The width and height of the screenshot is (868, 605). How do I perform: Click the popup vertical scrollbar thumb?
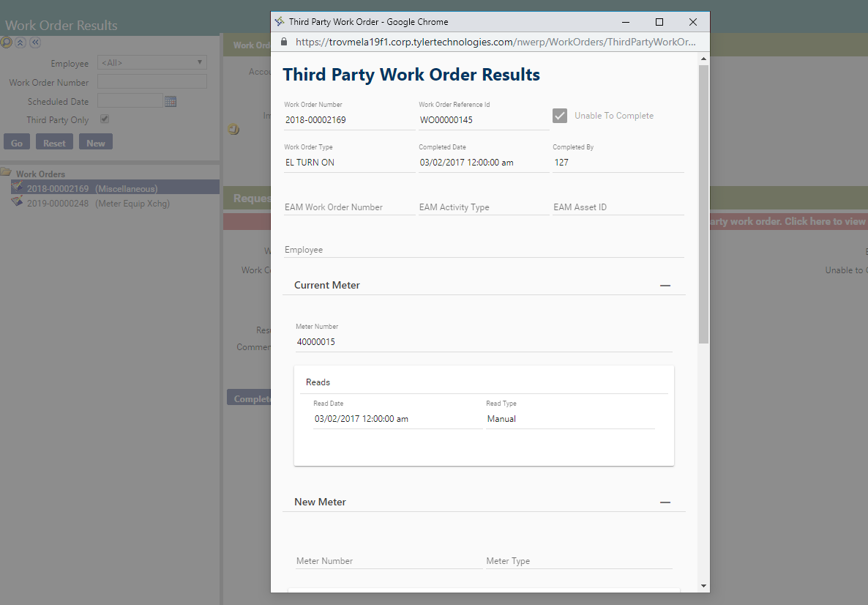coord(703,205)
